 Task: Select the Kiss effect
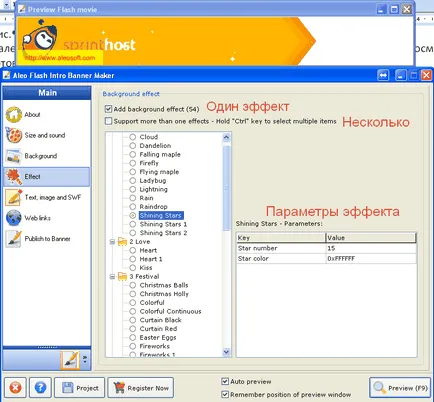pos(146,268)
